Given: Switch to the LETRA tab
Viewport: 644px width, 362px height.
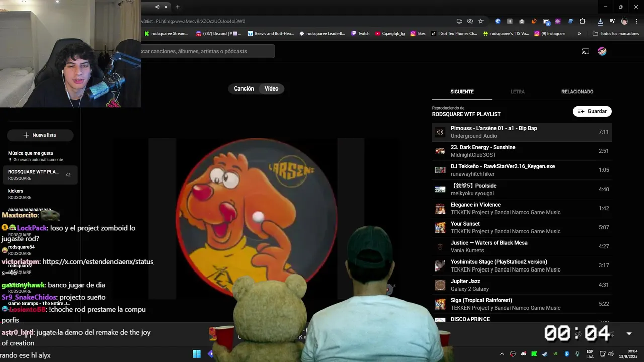Looking at the screenshot, I should 517,92.
